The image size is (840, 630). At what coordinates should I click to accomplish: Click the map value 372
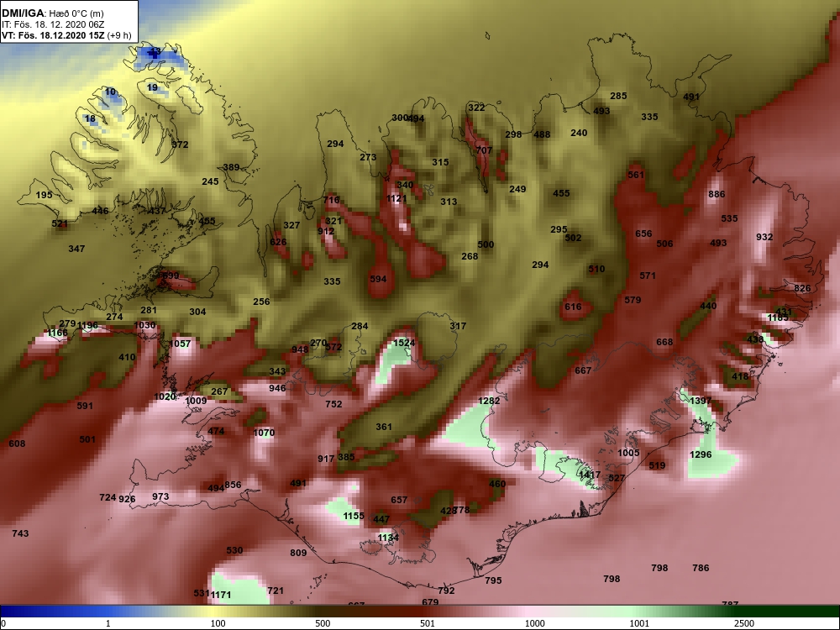pos(180,144)
